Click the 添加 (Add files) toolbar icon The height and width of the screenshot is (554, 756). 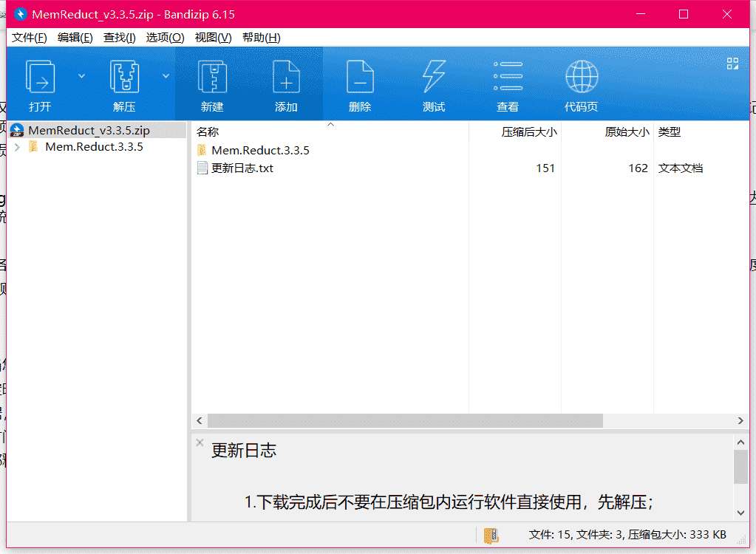coord(286,76)
